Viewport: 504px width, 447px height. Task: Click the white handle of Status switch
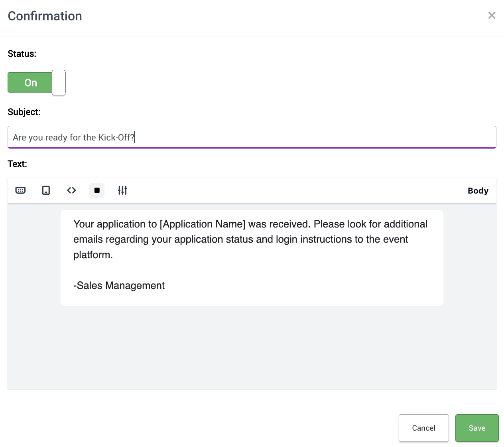tap(59, 83)
